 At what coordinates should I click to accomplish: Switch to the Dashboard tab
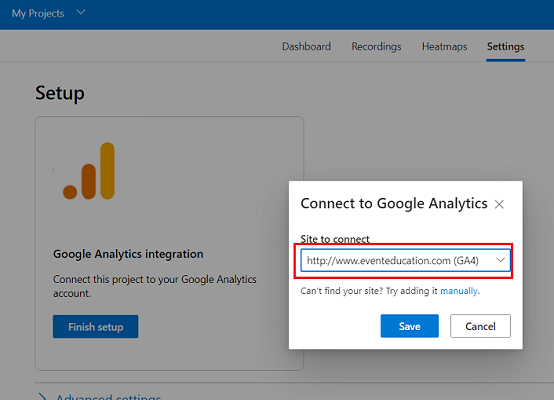tap(306, 47)
